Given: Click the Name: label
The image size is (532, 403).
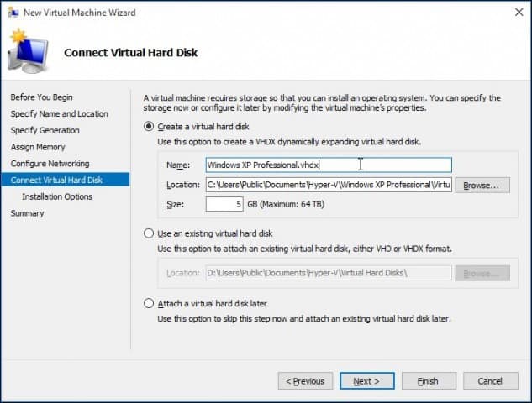Looking at the screenshot, I should click(178, 165).
